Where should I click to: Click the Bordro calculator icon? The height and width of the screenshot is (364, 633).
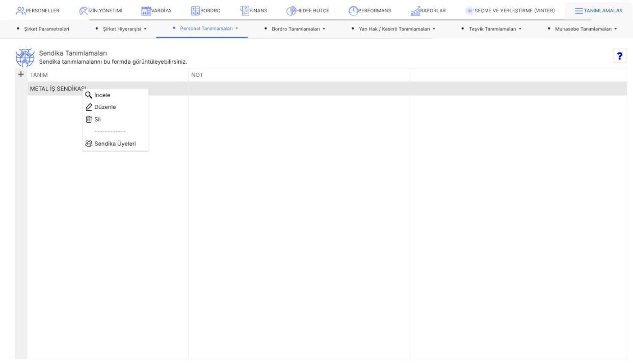click(x=196, y=11)
